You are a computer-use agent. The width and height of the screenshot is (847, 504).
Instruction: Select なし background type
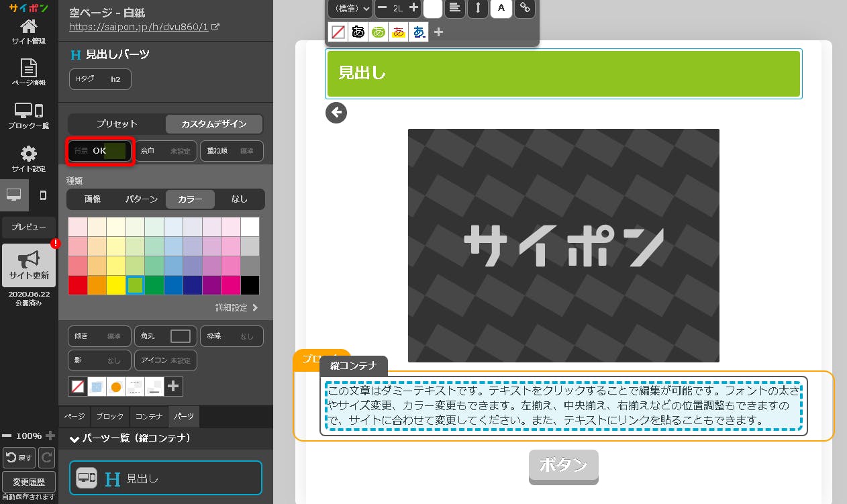239,199
